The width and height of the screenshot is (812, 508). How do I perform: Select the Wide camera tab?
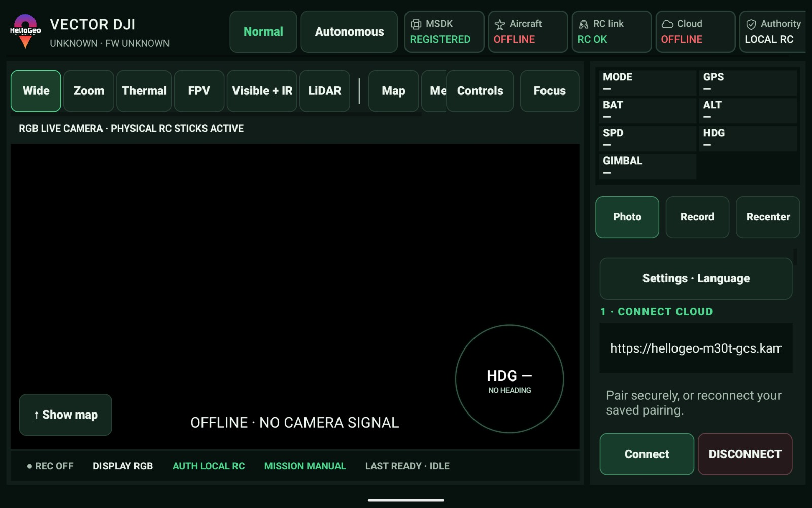[36, 91]
